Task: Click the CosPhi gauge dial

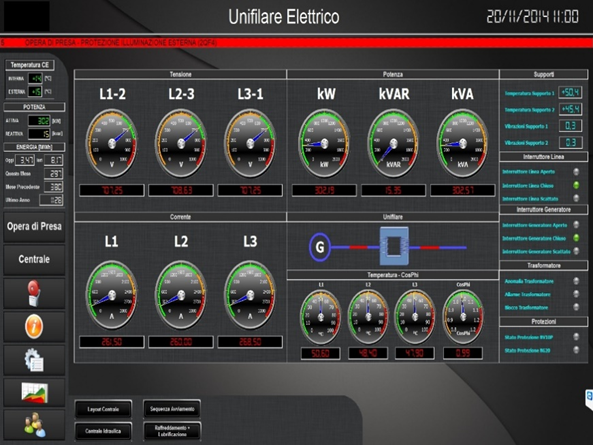Action: 463,317
